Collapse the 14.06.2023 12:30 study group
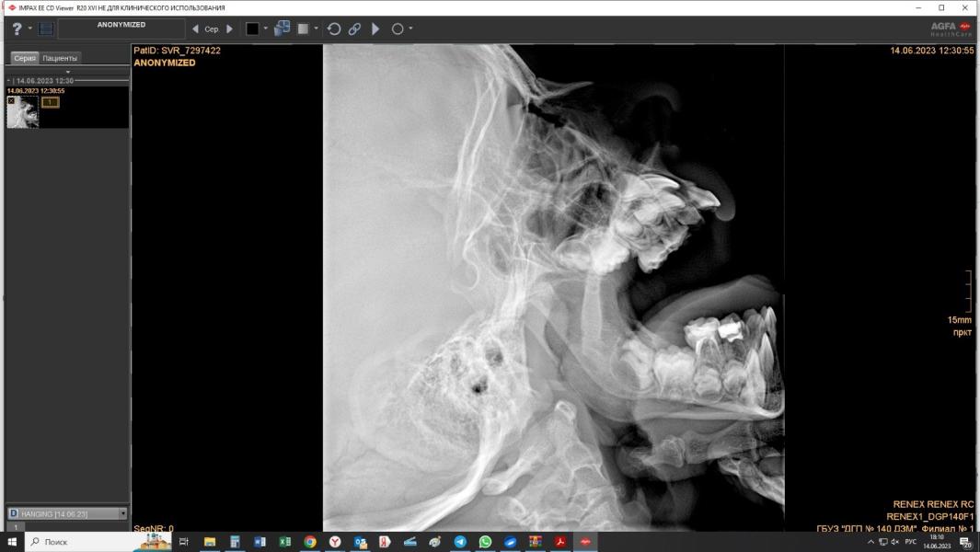 [x=9, y=81]
